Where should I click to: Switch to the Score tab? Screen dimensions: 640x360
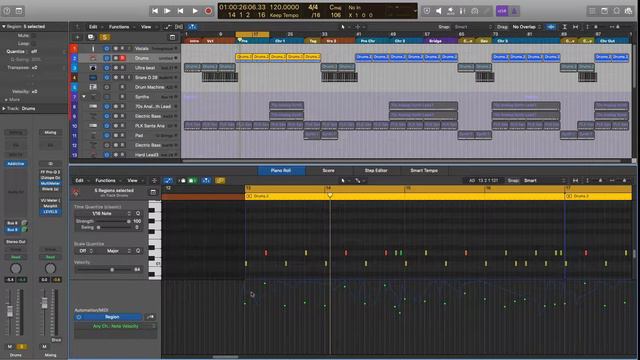[328, 171]
